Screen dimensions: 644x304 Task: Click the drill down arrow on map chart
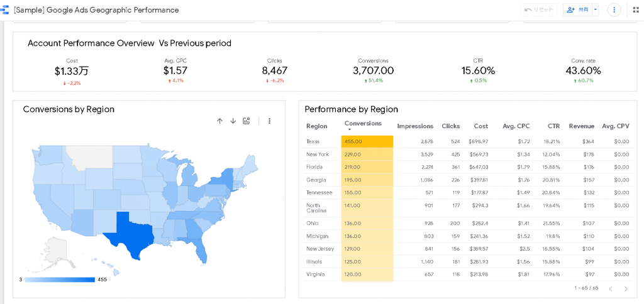click(233, 121)
